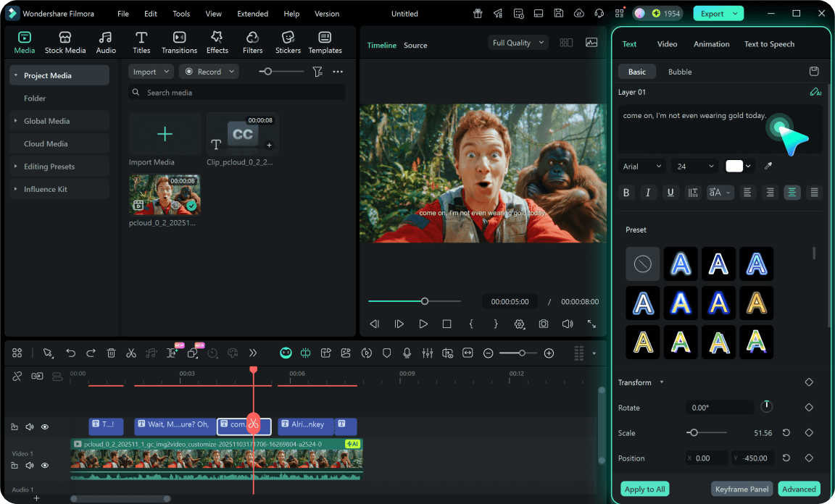Take a snapshot with the camera icon

544,324
